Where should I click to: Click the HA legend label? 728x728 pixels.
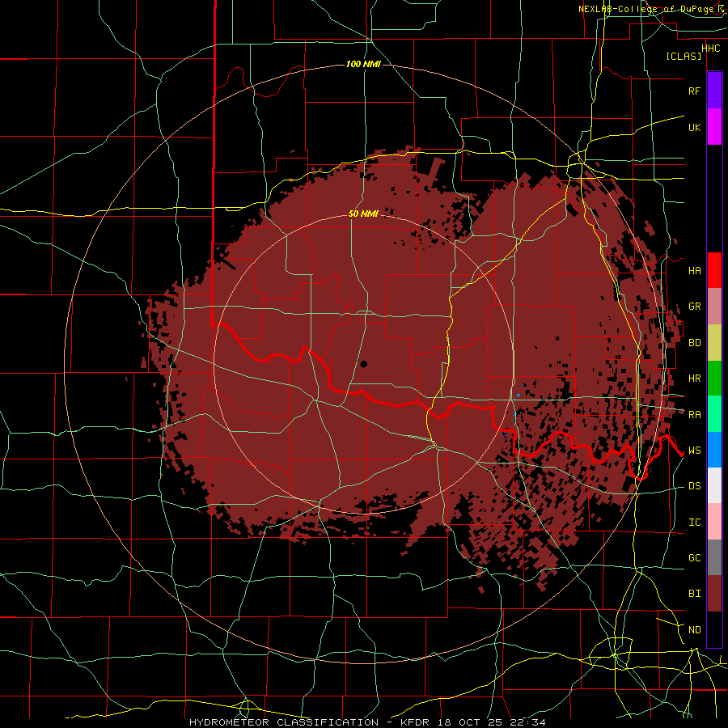[694, 270]
